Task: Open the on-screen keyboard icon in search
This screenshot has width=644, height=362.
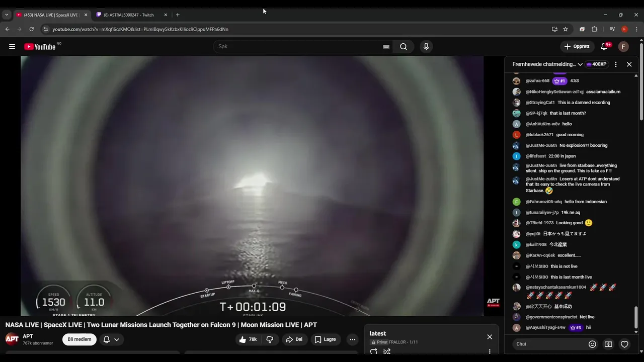Action: coord(386,47)
